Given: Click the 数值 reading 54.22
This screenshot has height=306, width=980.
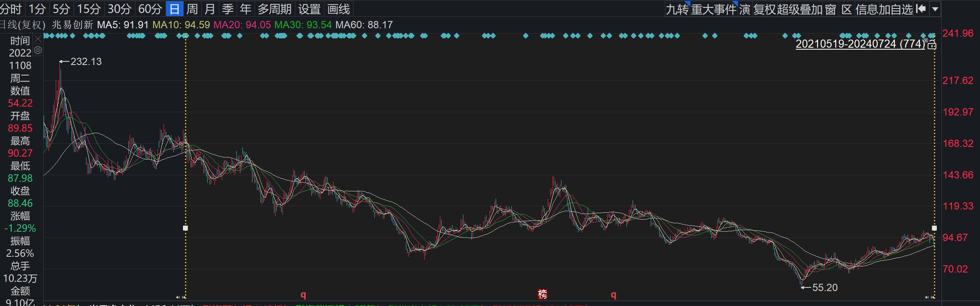Looking at the screenshot, I should [x=20, y=103].
